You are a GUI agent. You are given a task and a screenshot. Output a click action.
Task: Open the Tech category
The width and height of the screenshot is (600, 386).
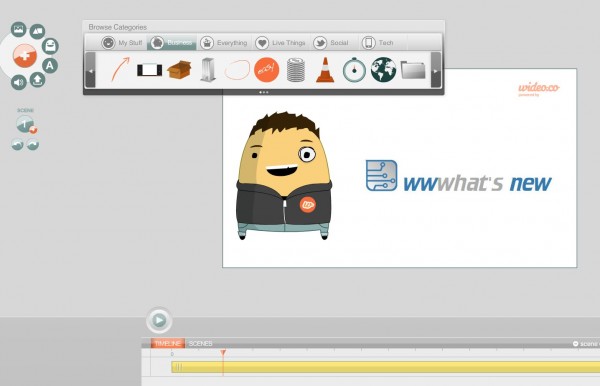point(378,42)
